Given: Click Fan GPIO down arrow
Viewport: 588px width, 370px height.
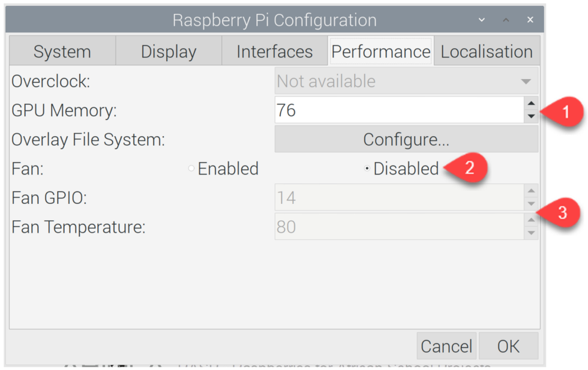Looking at the screenshot, I should pyautogui.click(x=531, y=203).
